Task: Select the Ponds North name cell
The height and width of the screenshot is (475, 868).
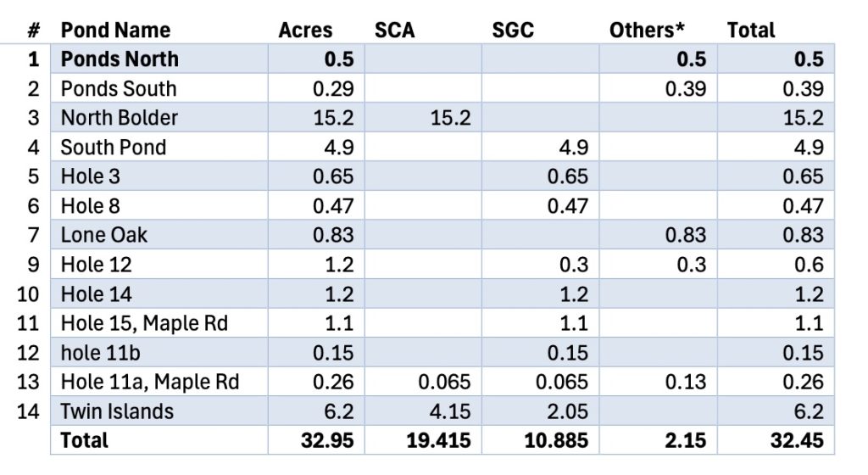Action: click(120, 59)
